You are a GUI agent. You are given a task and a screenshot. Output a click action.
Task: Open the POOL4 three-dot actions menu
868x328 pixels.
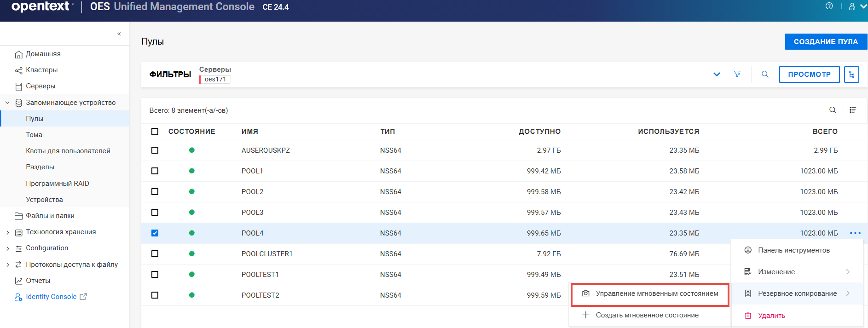coord(855,233)
